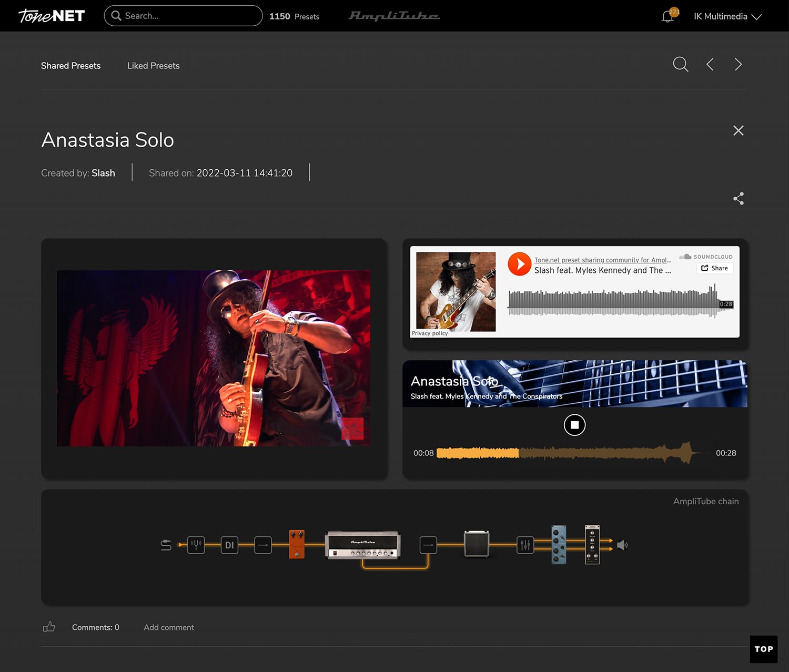The height and width of the screenshot is (672, 789).
Task: Stop the Anastasia Solo audio playback
Action: 574,425
